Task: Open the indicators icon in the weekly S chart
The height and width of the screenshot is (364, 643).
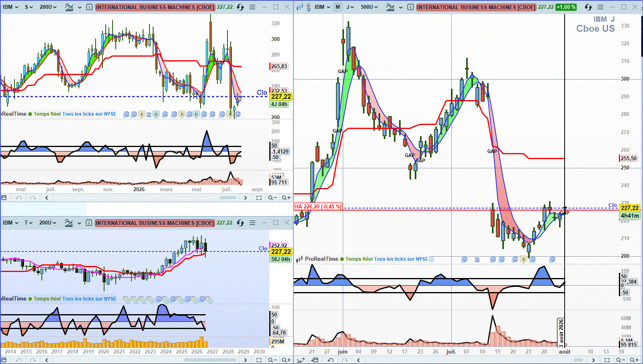Action: tap(69, 7)
